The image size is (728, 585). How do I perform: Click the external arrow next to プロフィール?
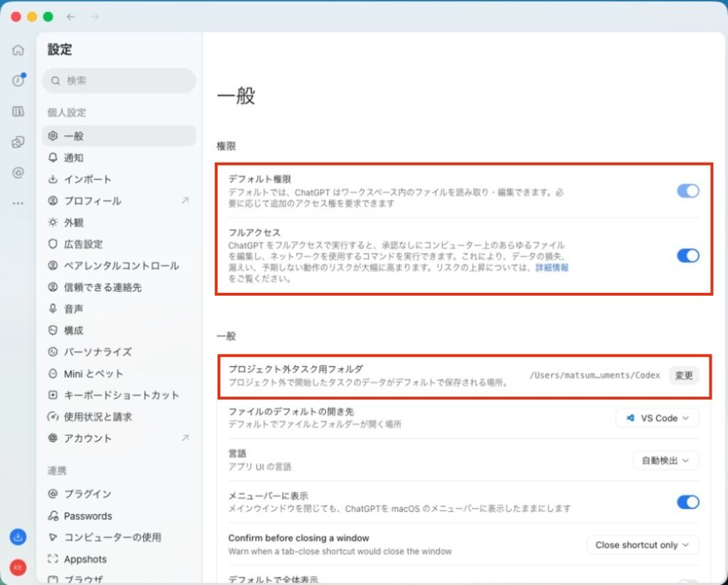[x=186, y=200]
